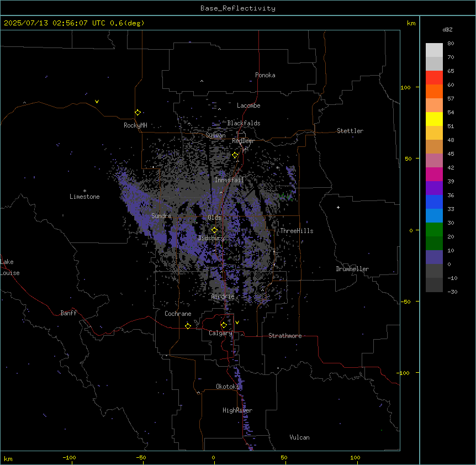Select the bright green 30 dBZ legend swatch
476x465 pixels.
434,230
